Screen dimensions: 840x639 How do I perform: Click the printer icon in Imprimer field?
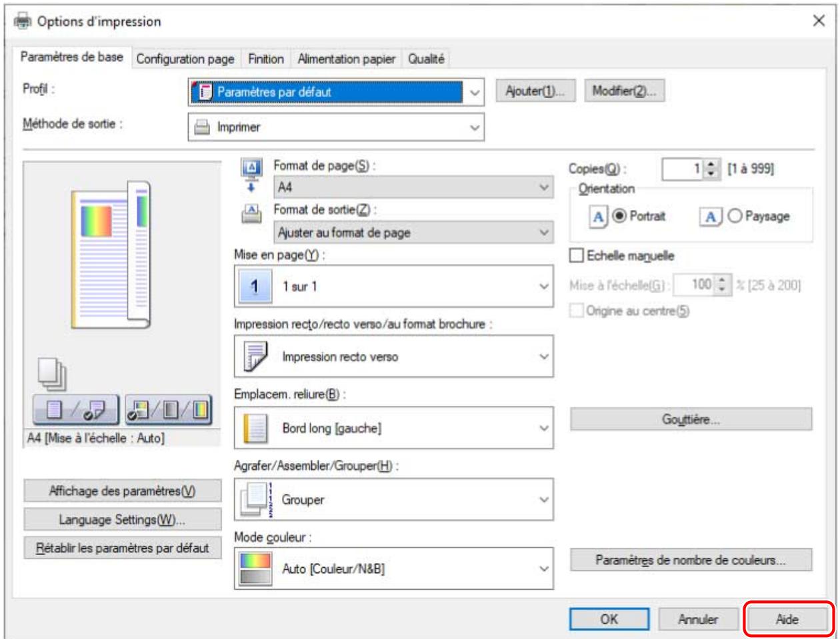(202, 127)
